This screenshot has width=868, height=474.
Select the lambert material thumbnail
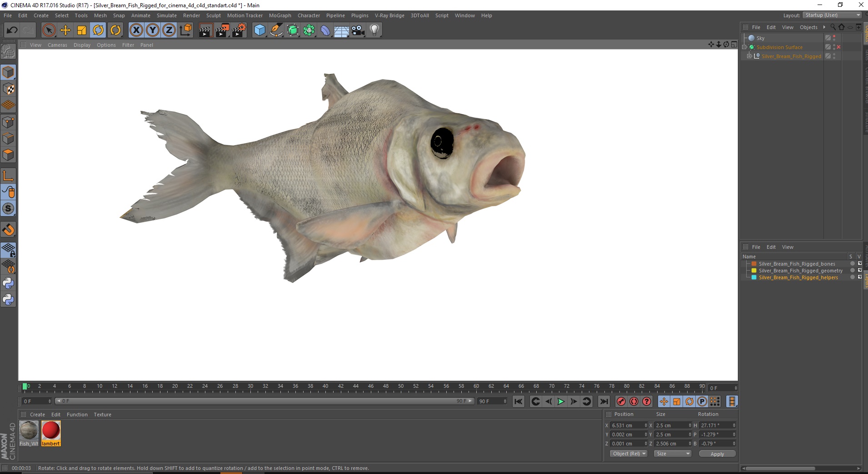(51, 433)
